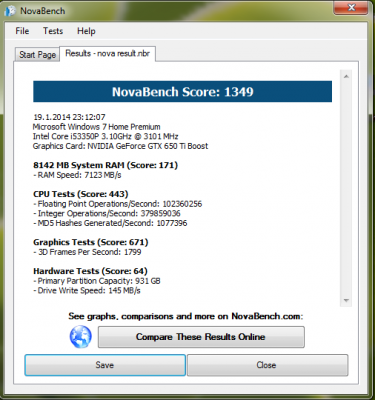Open the Help menu
Screen dimensions: 375x400
tap(86, 31)
